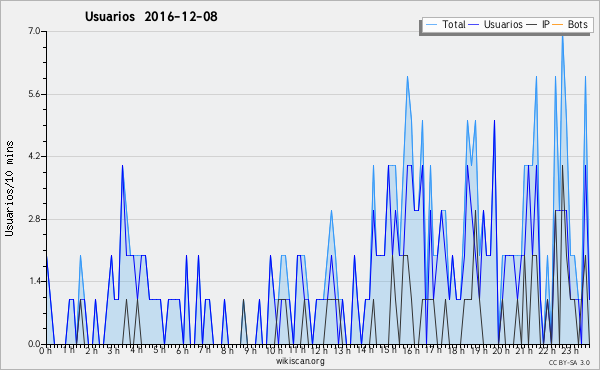Click the '0 h' x-axis label

click(45, 350)
